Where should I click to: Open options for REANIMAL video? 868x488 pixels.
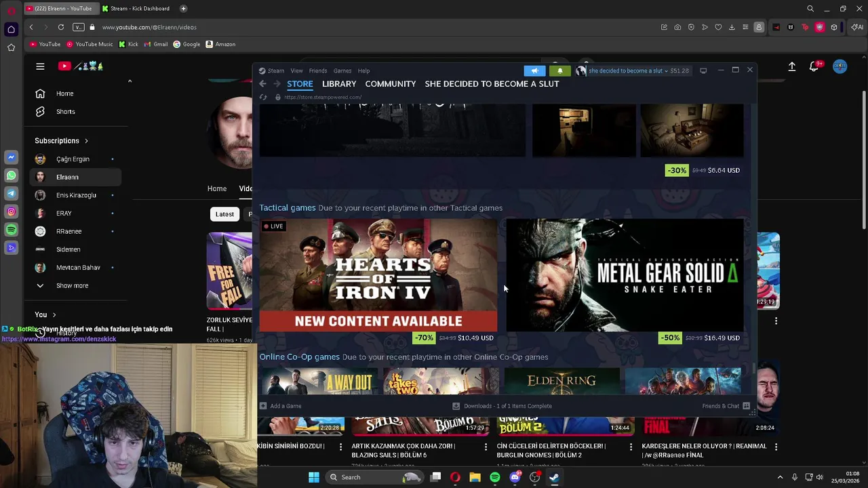tap(776, 447)
